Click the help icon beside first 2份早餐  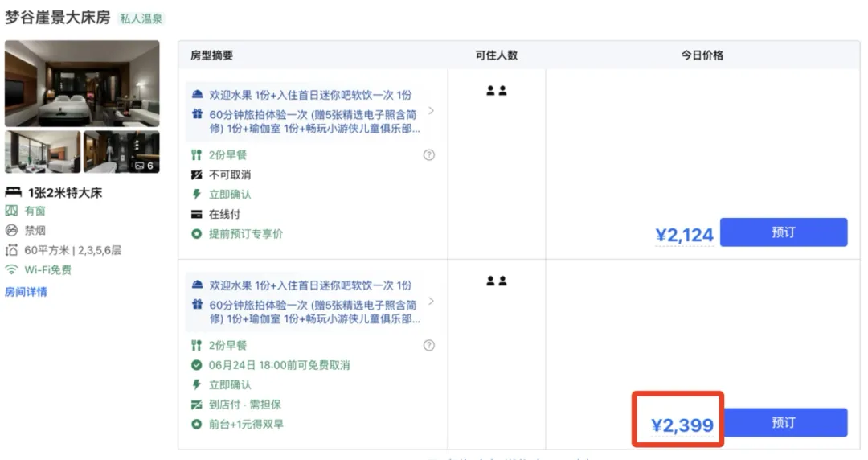[x=429, y=155]
